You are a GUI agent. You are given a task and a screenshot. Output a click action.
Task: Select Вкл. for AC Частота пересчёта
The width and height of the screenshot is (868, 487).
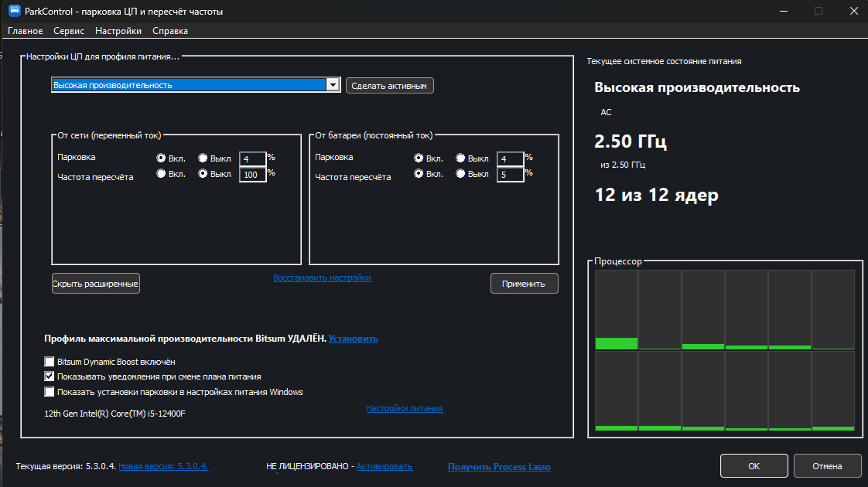(x=161, y=174)
